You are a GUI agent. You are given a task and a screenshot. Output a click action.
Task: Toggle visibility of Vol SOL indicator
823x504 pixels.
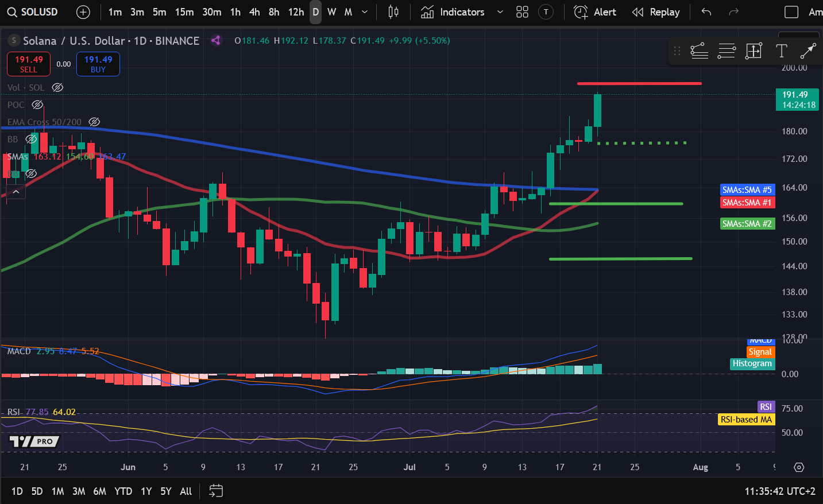(x=57, y=87)
